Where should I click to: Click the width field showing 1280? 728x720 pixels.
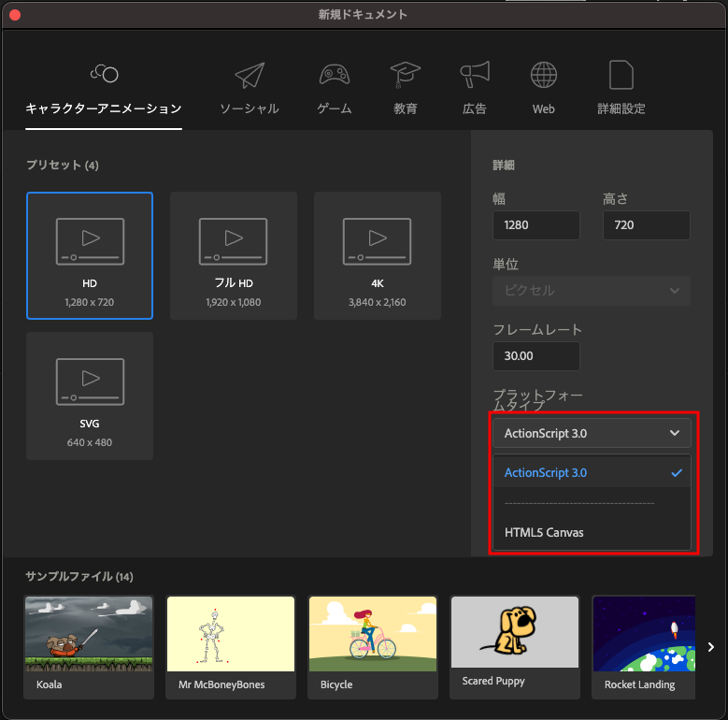(x=536, y=225)
